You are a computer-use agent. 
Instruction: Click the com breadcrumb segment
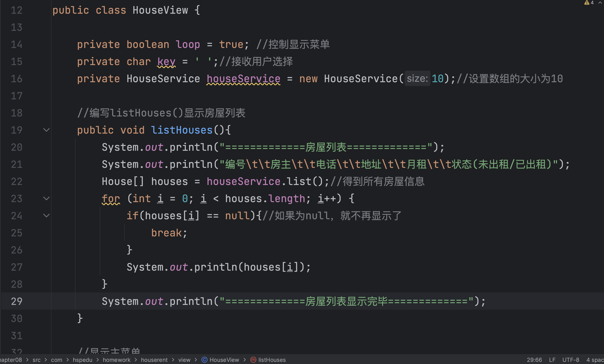pyautogui.click(x=56, y=360)
